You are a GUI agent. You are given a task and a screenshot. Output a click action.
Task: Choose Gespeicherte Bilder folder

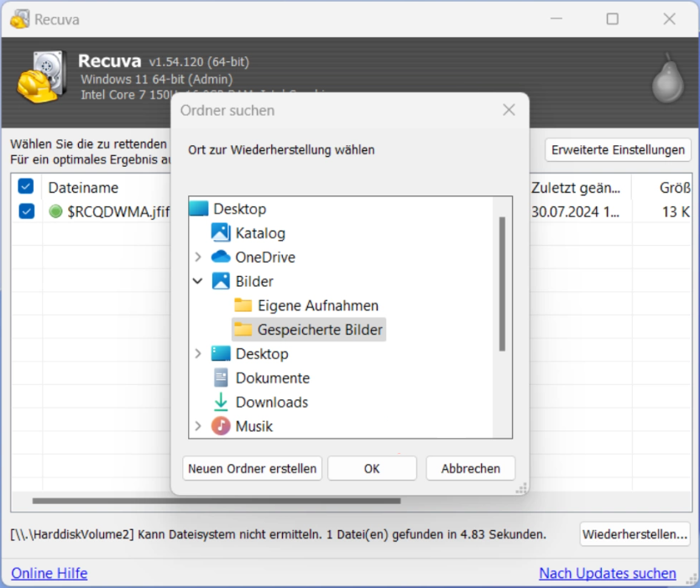click(x=320, y=330)
